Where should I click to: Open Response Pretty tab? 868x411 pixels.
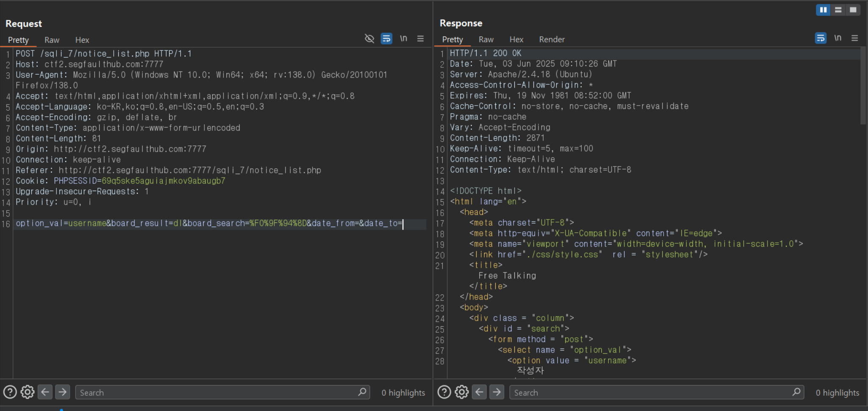452,39
